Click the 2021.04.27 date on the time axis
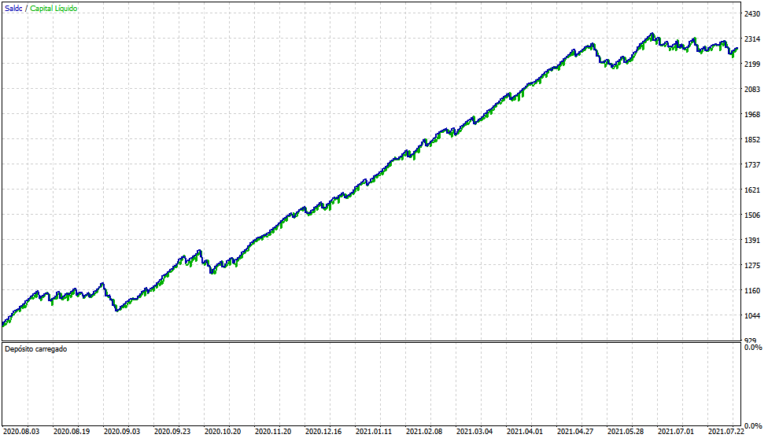 point(576,432)
